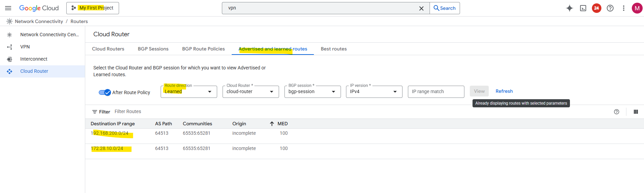Switch to the Best routes tab
644x193 pixels.
333,49
